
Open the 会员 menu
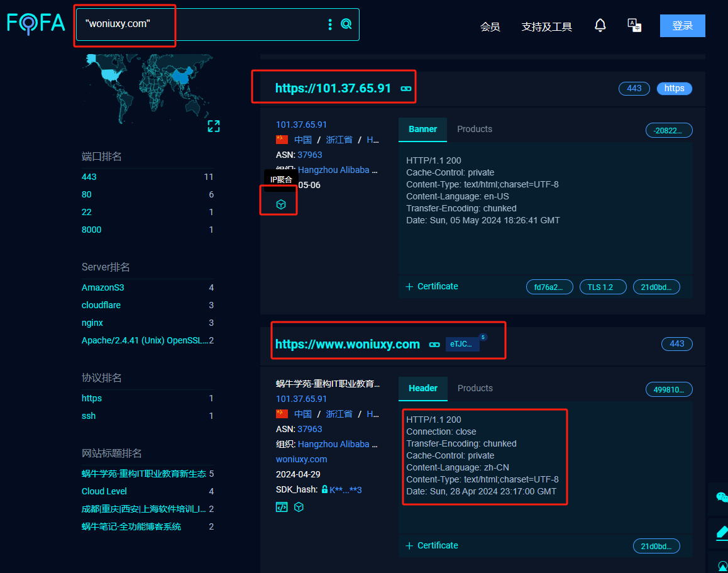pyautogui.click(x=490, y=27)
